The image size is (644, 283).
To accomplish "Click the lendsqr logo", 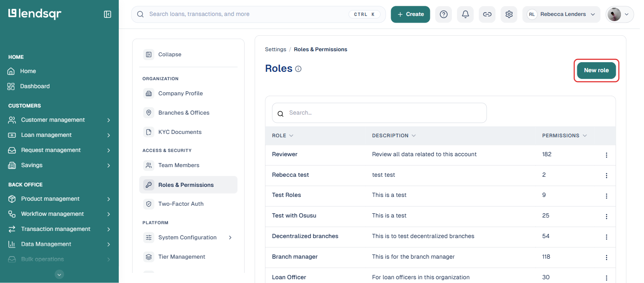I will click(x=35, y=14).
